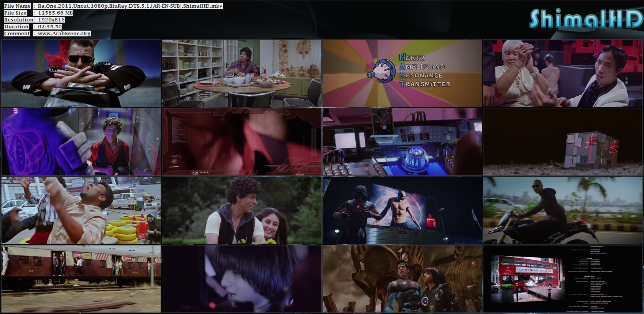This screenshot has width=644, height=314.
Task: Click the resolution value 1920x816
Action: 51,20
